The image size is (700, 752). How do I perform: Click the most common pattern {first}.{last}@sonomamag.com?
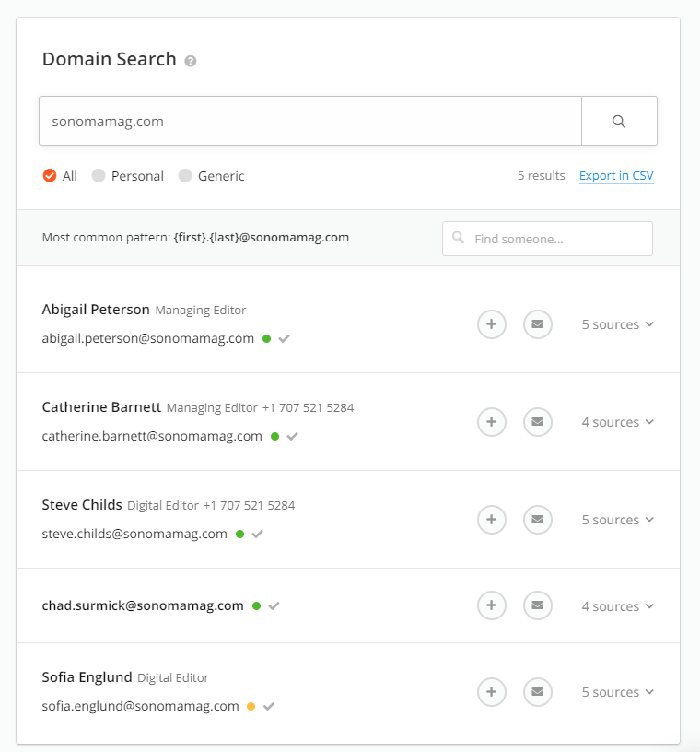point(262,238)
